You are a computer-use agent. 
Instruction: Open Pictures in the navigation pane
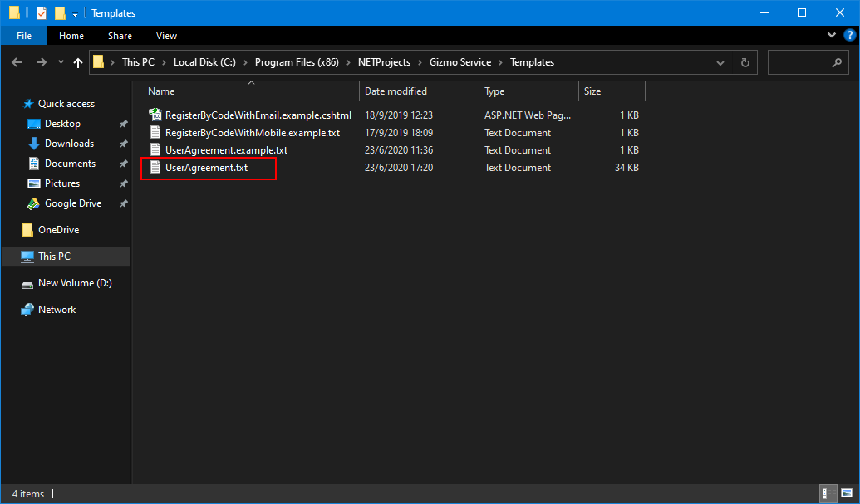point(62,183)
